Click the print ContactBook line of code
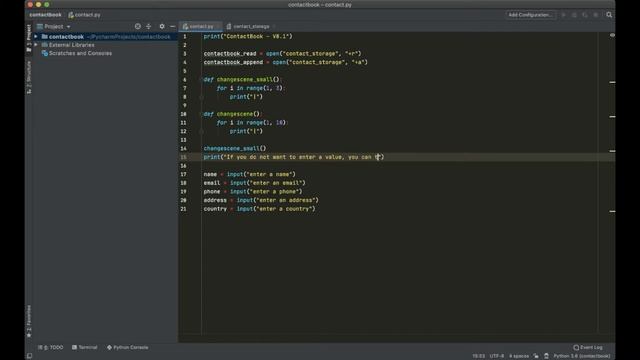 (248, 36)
